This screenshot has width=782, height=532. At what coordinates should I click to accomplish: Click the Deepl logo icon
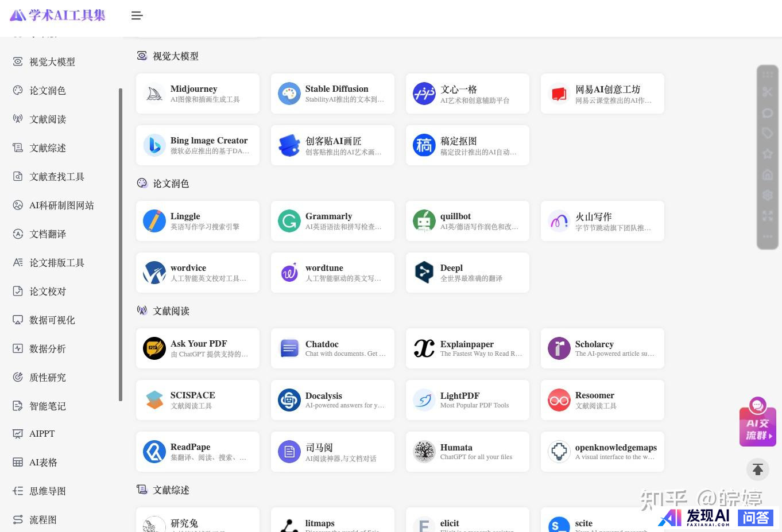coord(424,273)
